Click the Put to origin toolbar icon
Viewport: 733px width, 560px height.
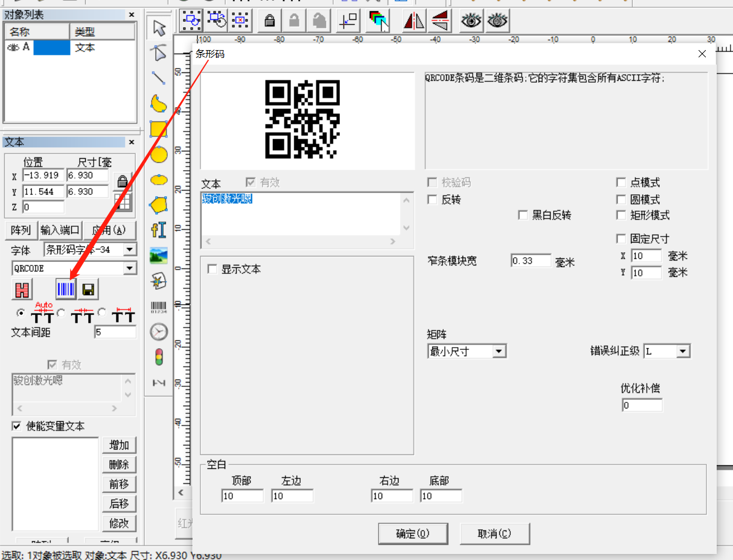click(348, 21)
